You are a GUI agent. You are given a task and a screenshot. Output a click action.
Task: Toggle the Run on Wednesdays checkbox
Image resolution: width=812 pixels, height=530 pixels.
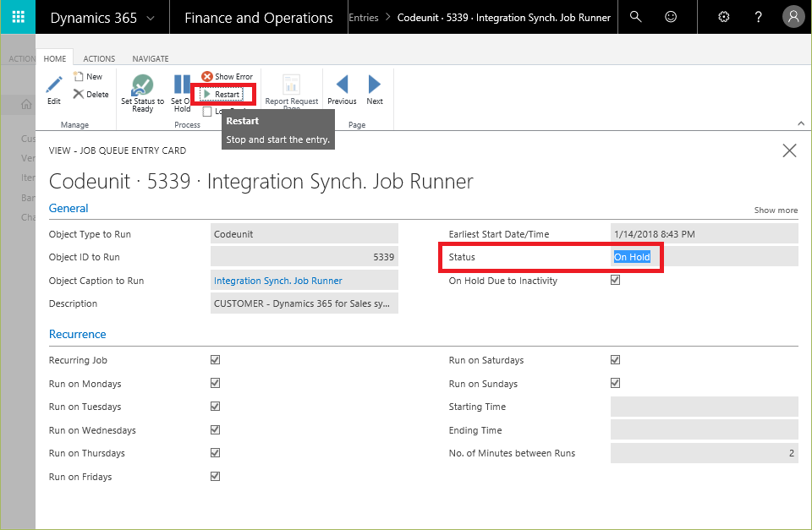click(x=216, y=429)
